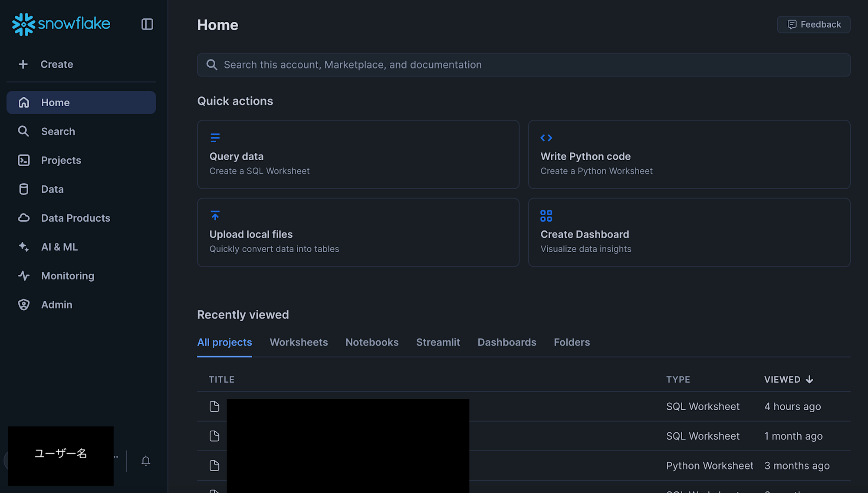Open Data Products in the sidebar
Viewport: 868px width, 493px height.
point(81,218)
